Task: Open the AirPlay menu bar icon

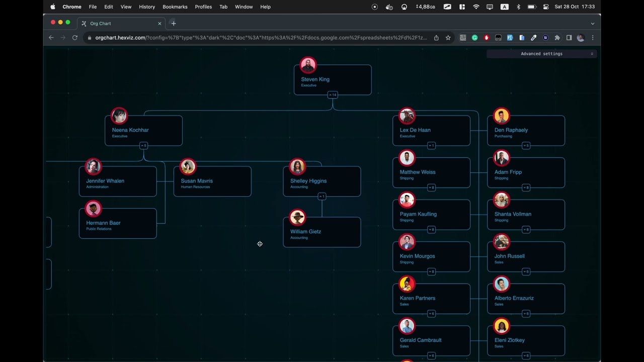Action: [x=404, y=7]
